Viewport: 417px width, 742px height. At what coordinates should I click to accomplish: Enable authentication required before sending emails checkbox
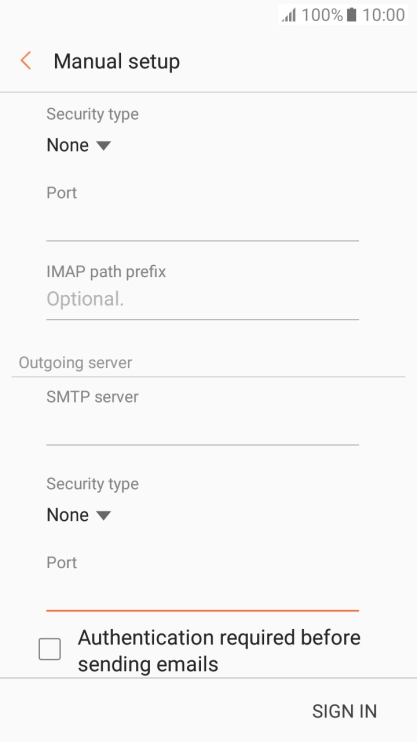point(50,649)
